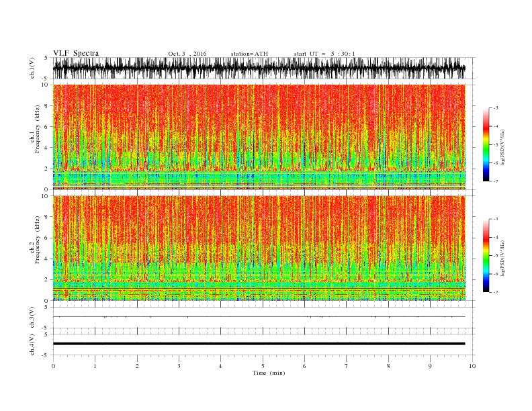This screenshot has height=411, width=532.
Task: Click the ch.2 spectrogram PSD colorbar
Action: pyautogui.click(x=486, y=256)
